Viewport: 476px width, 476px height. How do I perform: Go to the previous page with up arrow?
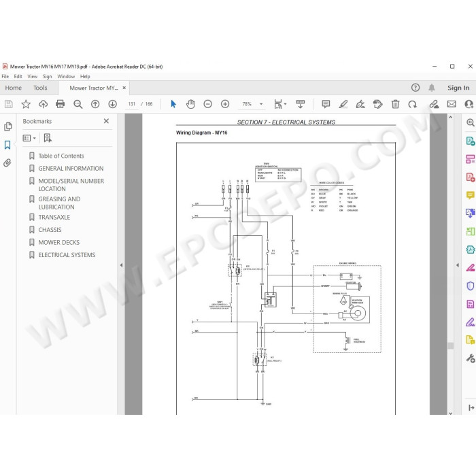click(95, 104)
